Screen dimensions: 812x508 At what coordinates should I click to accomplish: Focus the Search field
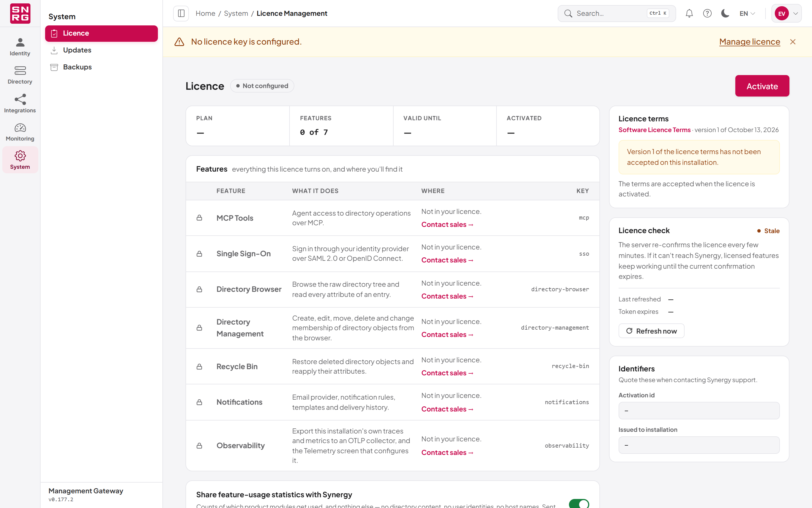(x=617, y=14)
